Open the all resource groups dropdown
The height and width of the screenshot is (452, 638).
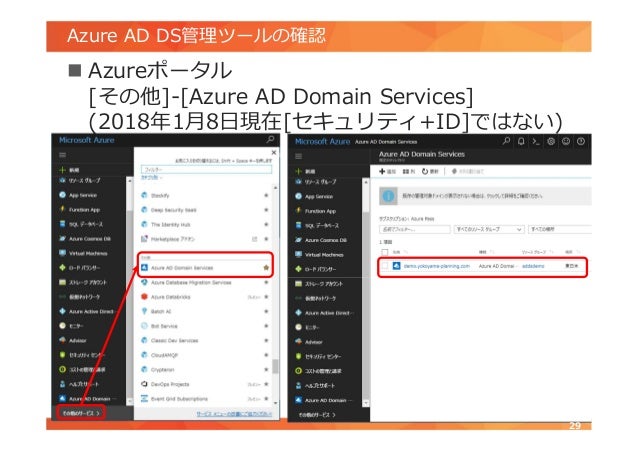tap(489, 229)
